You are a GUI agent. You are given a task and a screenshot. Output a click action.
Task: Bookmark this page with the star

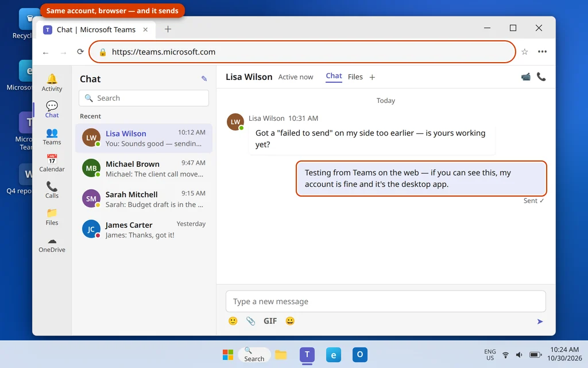(525, 52)
